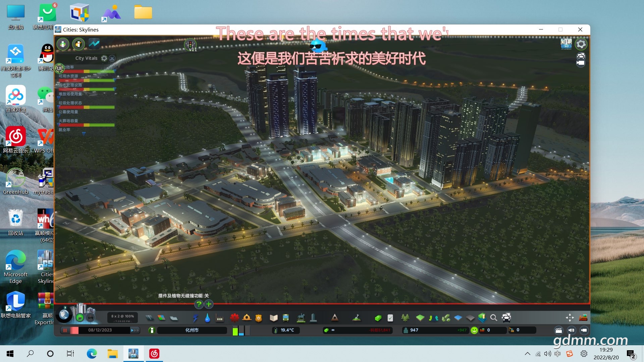Click the Ploppable surface green tile tool
This screenshot has height=362, width=644.
click(420, 318)
